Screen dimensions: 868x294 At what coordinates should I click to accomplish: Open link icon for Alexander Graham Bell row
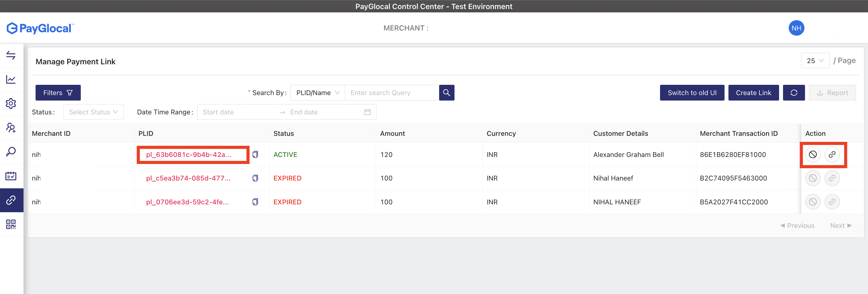pos(832,155)
